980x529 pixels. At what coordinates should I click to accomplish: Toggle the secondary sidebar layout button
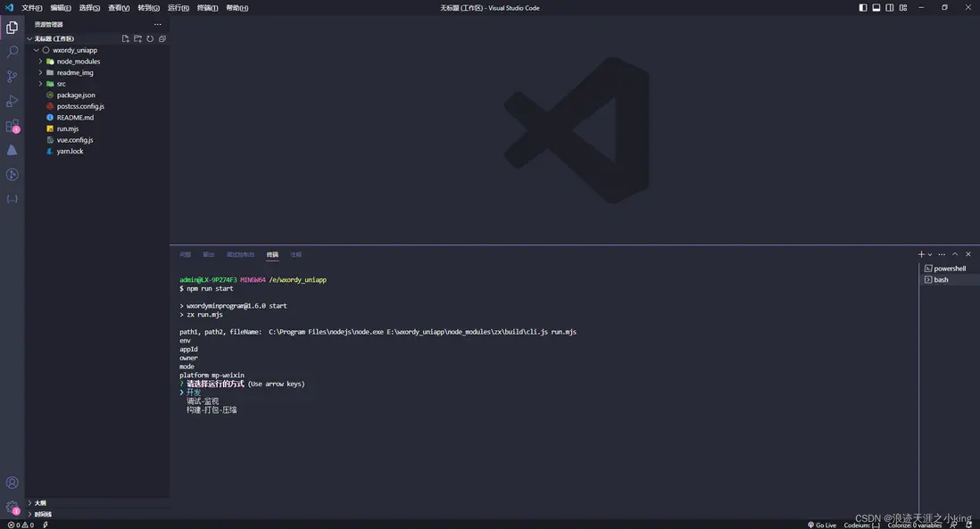pos(890,8)
